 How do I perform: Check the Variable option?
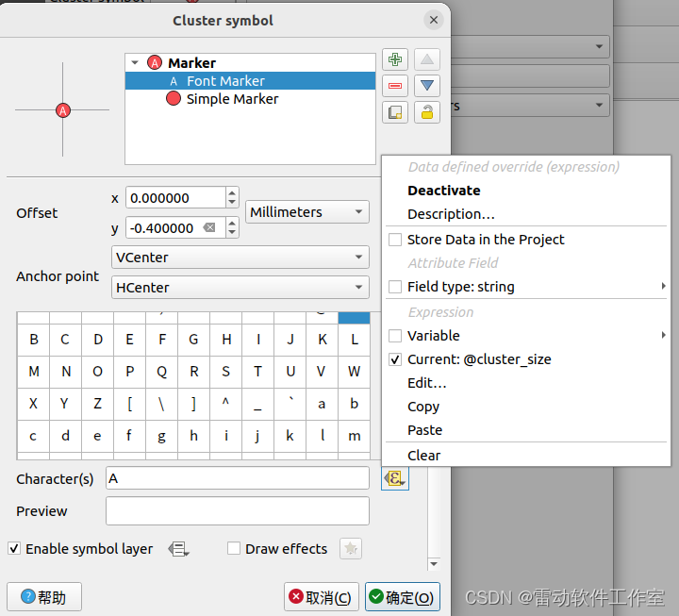point(395,336)
